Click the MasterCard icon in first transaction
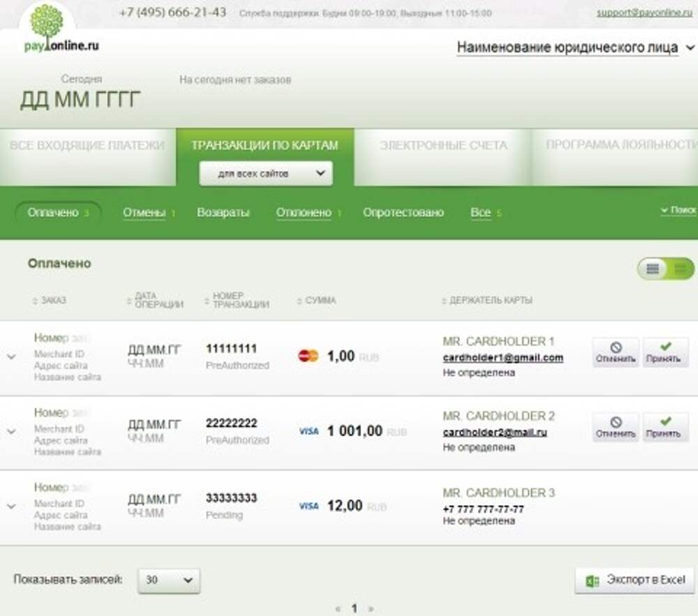698x616 pixels. click(308, 356)
